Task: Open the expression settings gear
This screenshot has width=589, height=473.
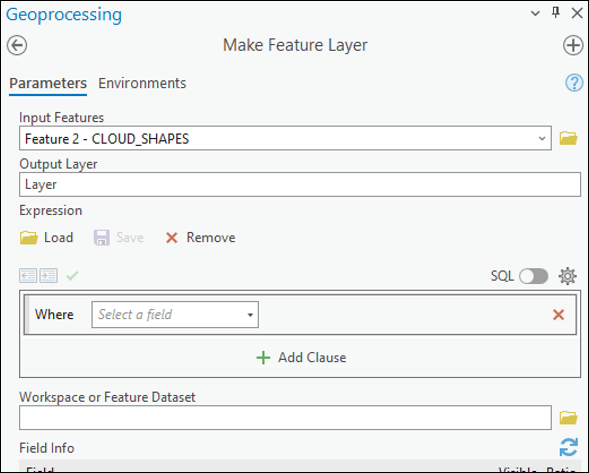Action: point(567,276)
